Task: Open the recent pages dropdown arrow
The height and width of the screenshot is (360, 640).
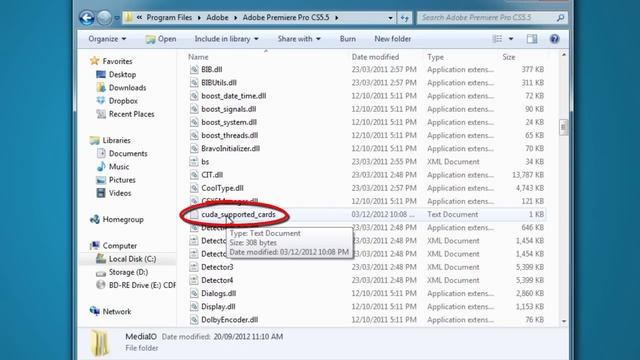Action: [x=117, y=18]
